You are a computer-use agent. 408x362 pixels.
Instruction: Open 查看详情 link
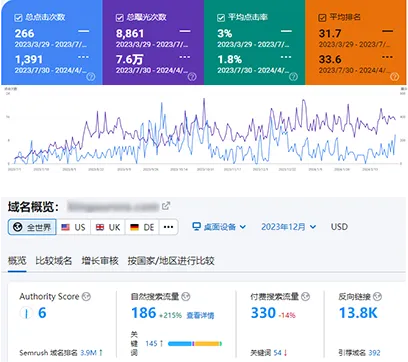(200, 315)
